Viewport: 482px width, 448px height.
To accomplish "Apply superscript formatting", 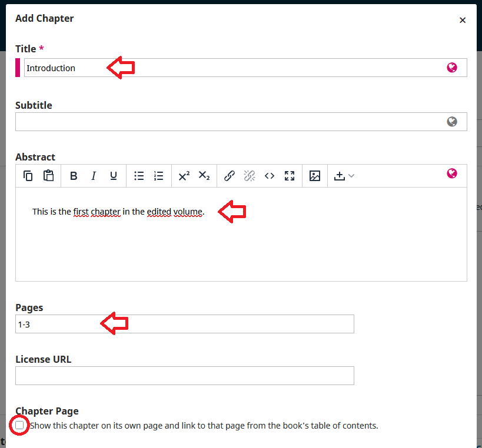I will click(182, 175).
